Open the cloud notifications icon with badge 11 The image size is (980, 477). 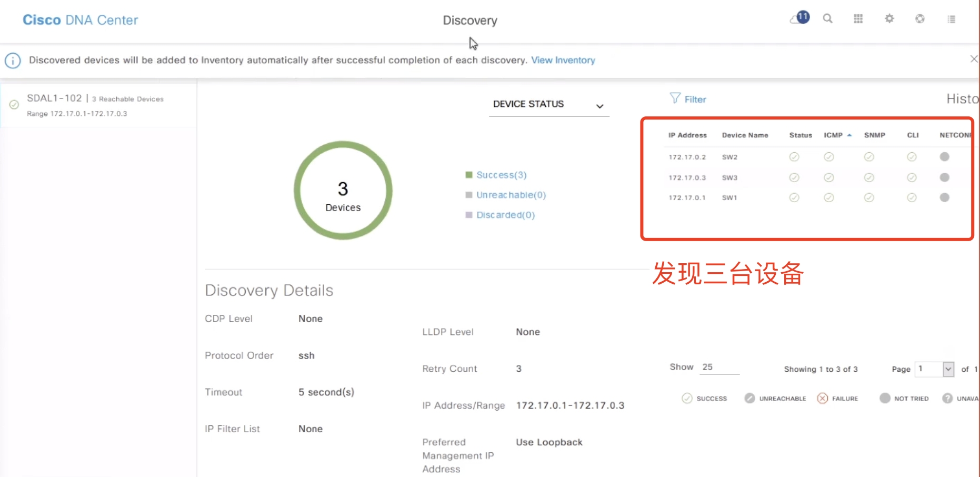tap(799, 18)
